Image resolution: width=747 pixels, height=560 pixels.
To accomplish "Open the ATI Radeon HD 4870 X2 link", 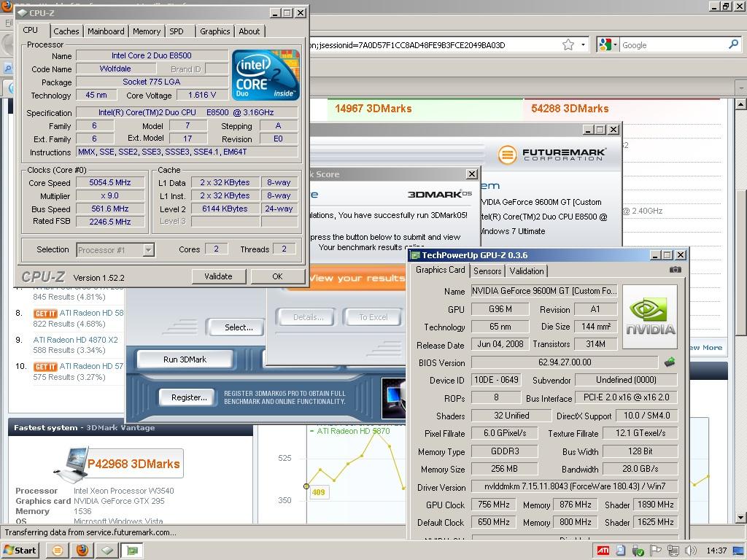I will pos(75,340).
